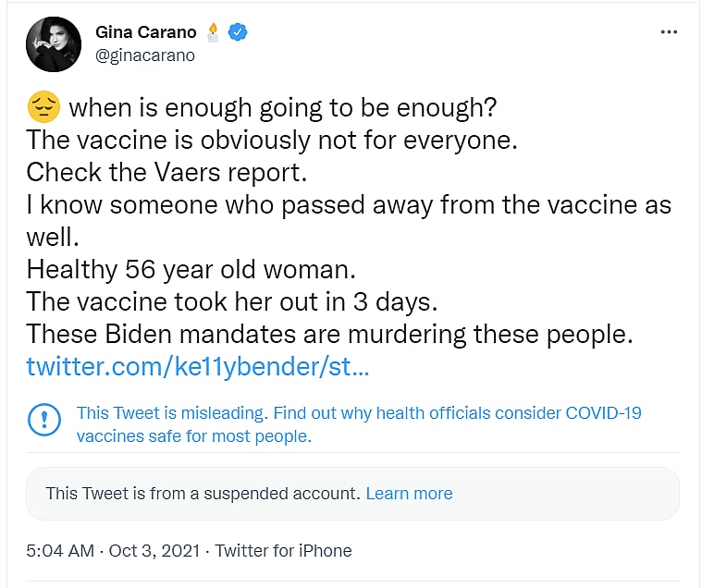Open the @ginacarano handle link
702x588 pixels.
point(145,55)
